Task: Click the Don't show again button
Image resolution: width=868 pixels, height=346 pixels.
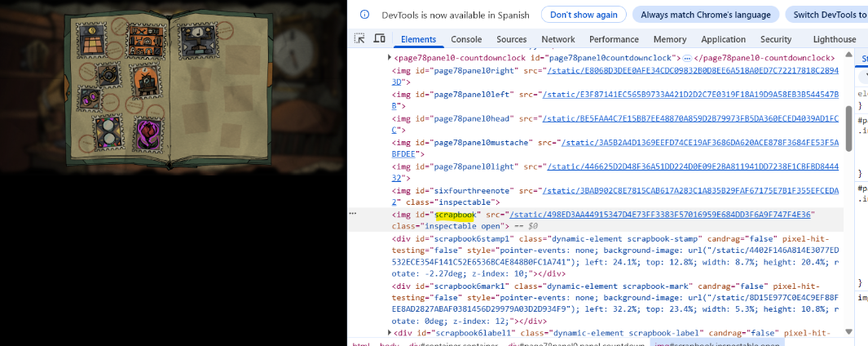Action: 584,15
